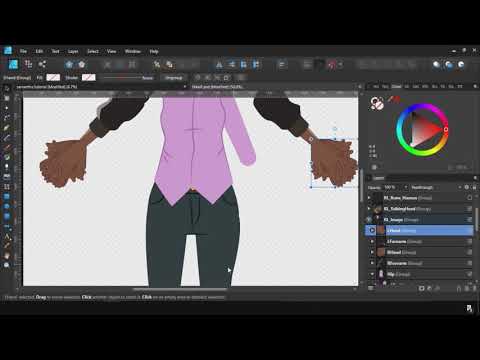Screen dimensions: 480x360
Task: Select the blue Ellipse shape tool
Action: 7,207
